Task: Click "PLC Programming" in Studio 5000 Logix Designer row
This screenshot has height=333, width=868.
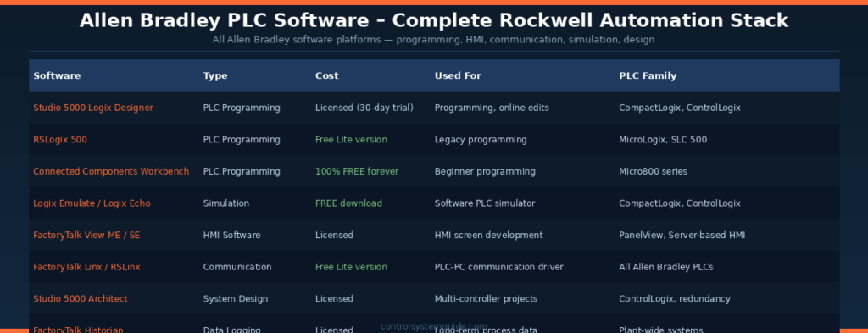Action: click(242, 108)
